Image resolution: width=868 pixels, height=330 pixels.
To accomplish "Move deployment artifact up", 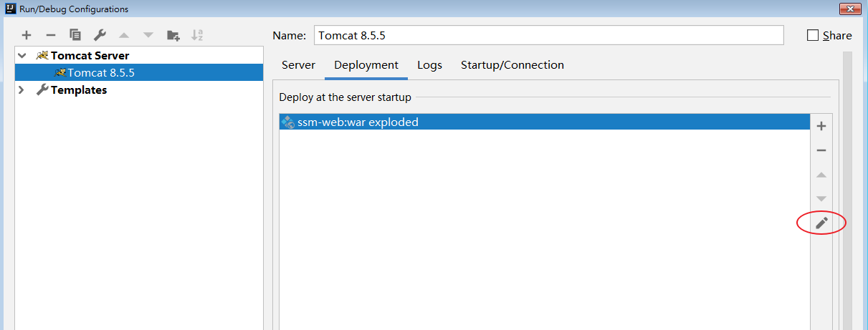I will (x=821, y=175).
